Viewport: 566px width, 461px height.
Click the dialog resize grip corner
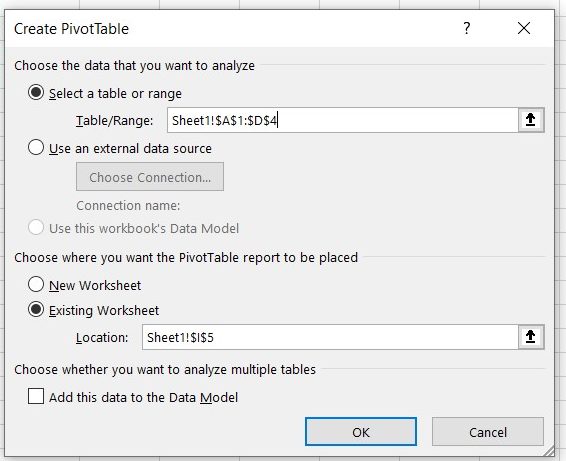(549, 451)
